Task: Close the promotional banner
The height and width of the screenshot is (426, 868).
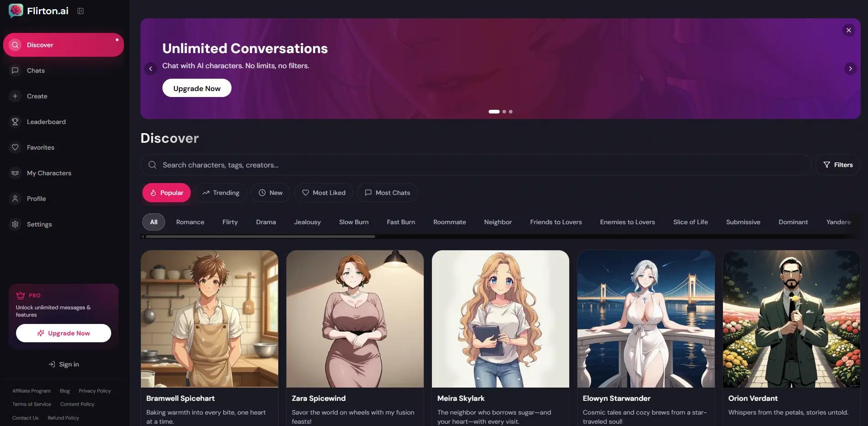Action: click(x=849, y=30)
